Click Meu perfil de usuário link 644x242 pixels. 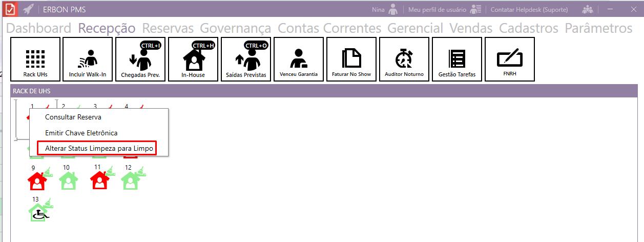coord(437,9)
